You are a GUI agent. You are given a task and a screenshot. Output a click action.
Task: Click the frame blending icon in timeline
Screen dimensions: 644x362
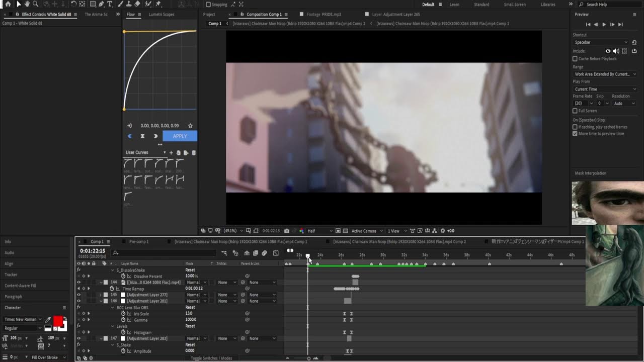pos(256,253)
